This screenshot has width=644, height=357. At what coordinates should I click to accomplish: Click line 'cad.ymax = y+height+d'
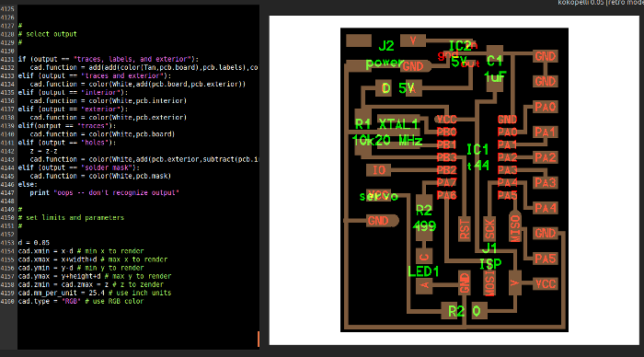click(95, 276)
